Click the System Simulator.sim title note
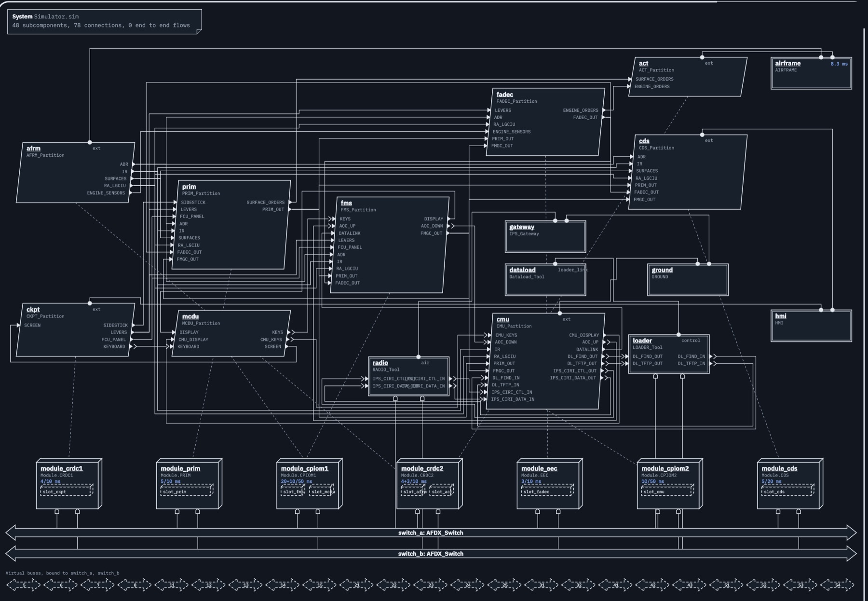 [x=105, y=21]
